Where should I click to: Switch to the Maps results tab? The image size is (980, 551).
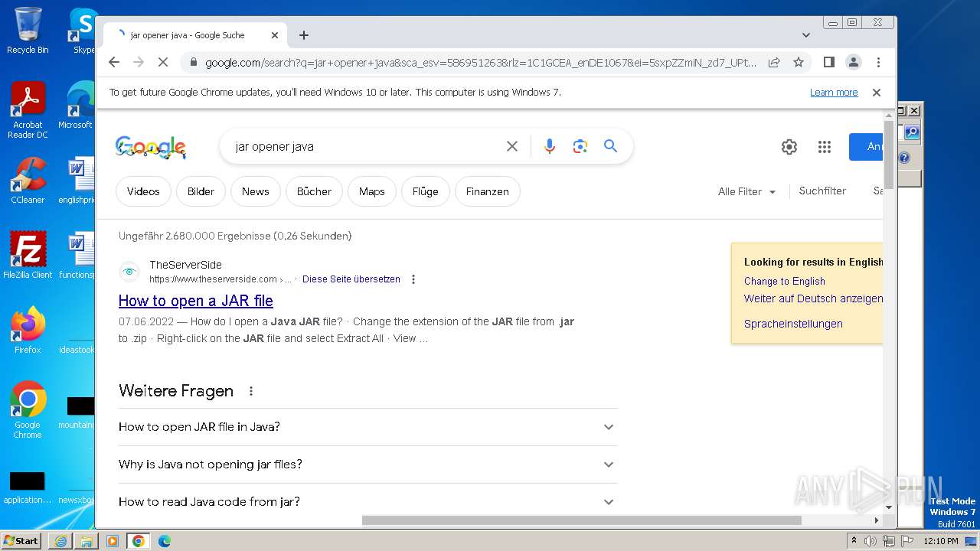[x=371, y=191]
